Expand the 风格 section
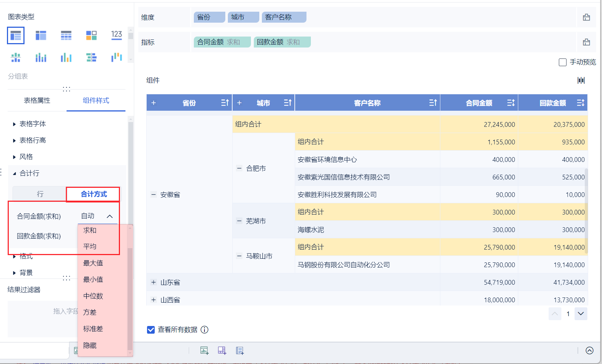 [x=14, y=157]
